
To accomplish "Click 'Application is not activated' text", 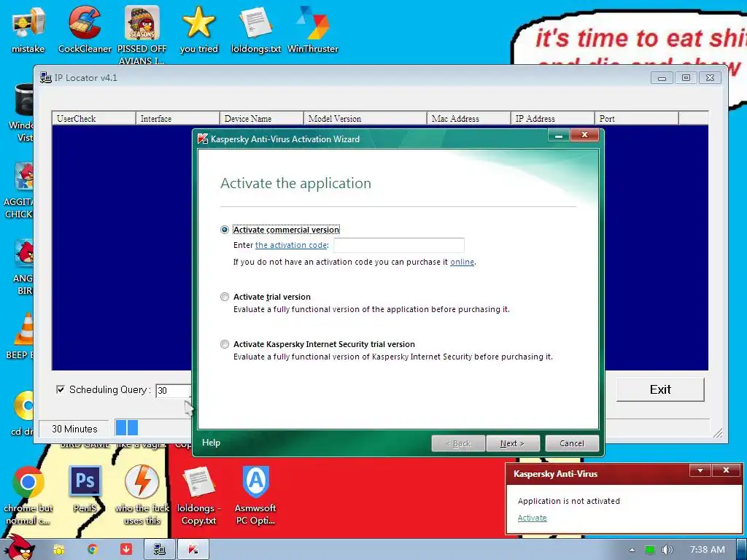I will pyautogui.click(x=569, y=501).
